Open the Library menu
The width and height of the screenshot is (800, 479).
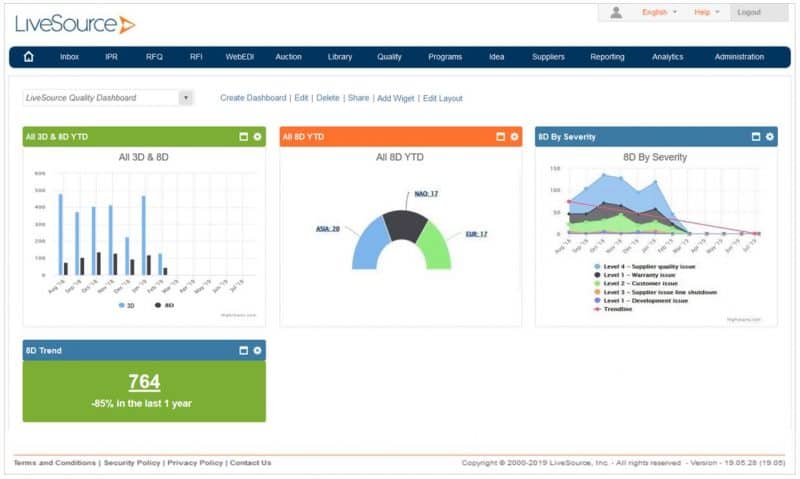pos(340,57)
